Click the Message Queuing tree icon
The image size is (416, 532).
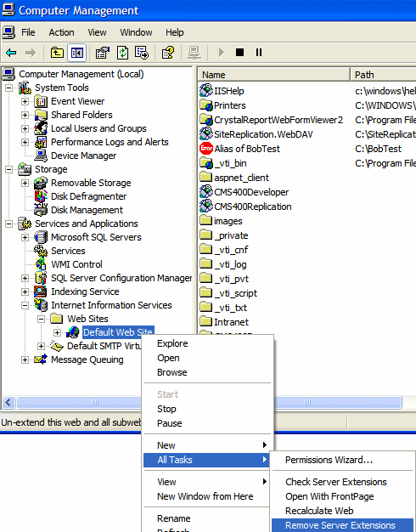coord(41,359)
